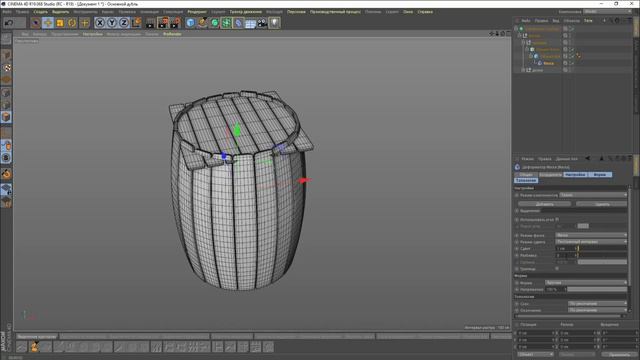This screenshot has height=360, width=640.
Task: Render to Picture Viewer icon
Action: (x=163, y=23)
